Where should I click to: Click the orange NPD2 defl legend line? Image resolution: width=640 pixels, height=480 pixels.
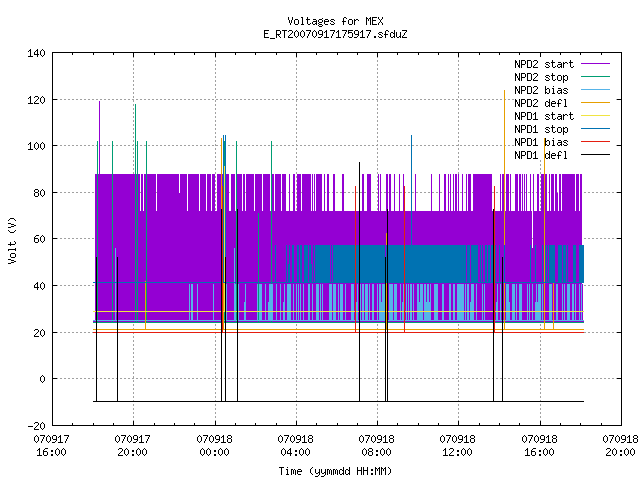tap(596, 103)
